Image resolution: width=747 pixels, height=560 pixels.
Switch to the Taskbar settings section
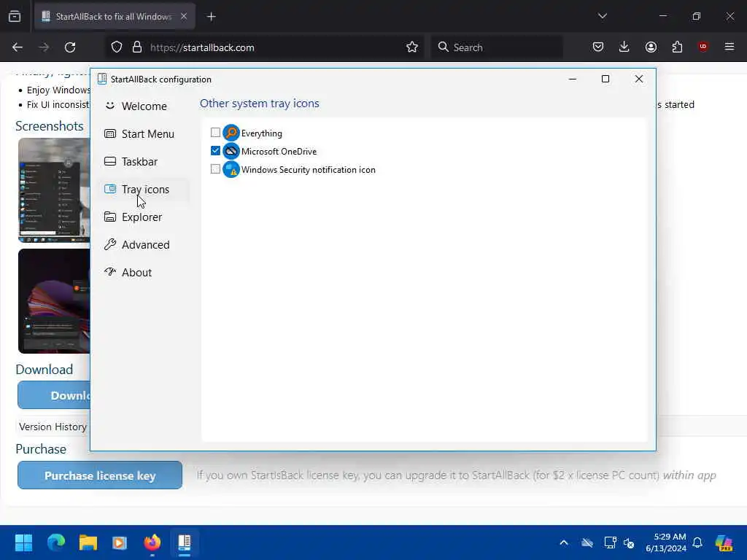pos(144,161)
